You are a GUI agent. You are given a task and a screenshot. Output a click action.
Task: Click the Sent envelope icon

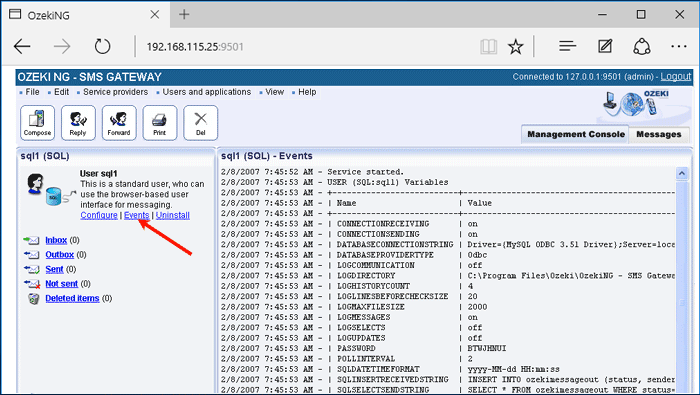31,270
